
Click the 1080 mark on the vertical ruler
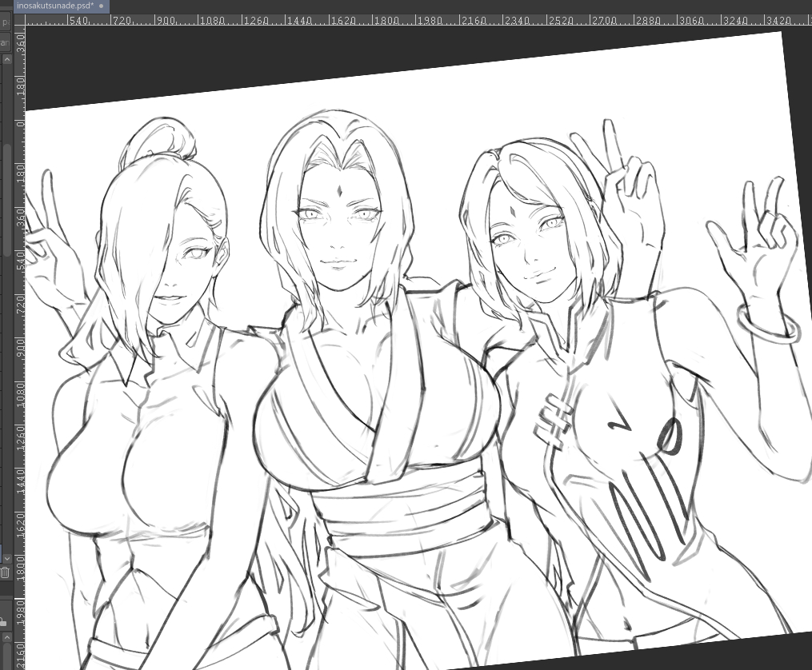tap(20, 393)
